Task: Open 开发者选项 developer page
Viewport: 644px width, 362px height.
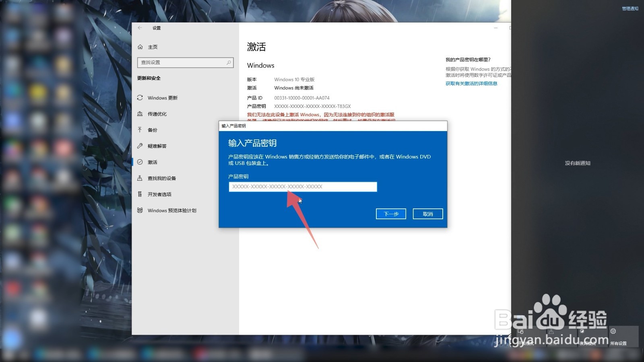Action: click(x=185, y=194)
